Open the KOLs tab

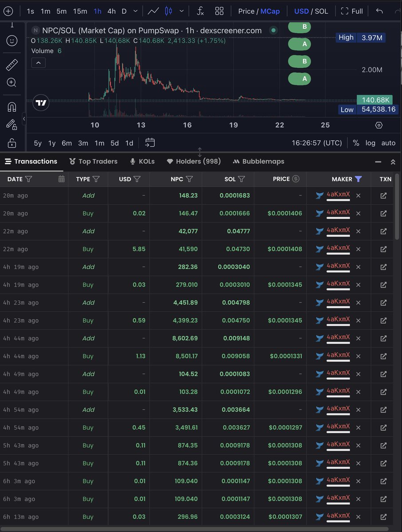142,161
